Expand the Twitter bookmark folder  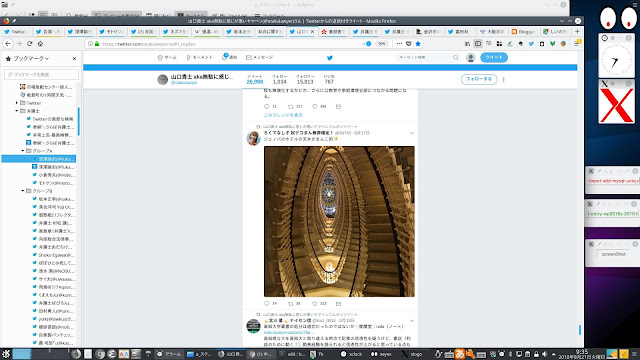click(x=17, y=103)
